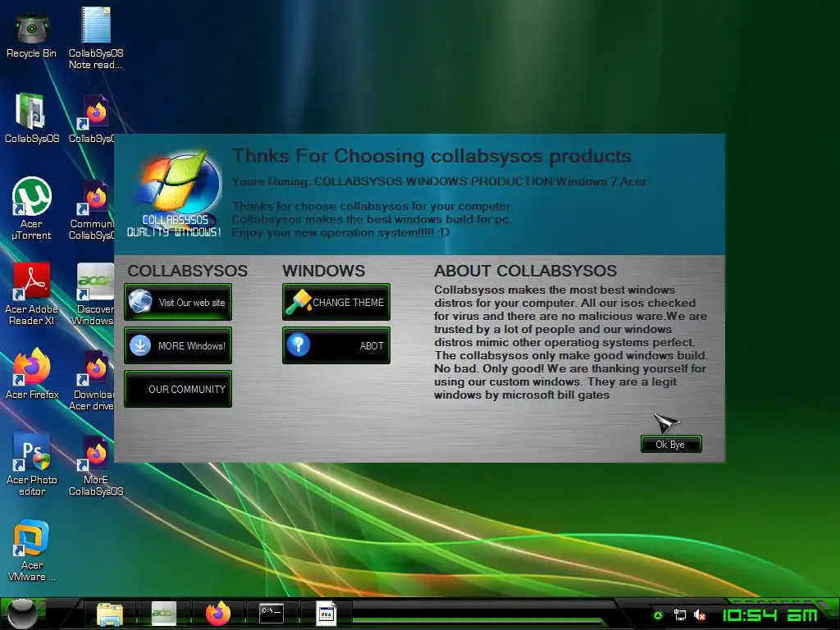Click the Youre Runing version line

(440, 181)
